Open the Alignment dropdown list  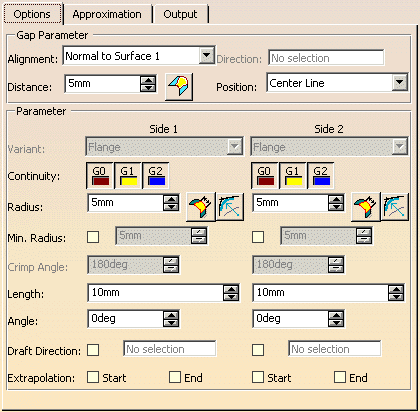(x=207, y=56)
